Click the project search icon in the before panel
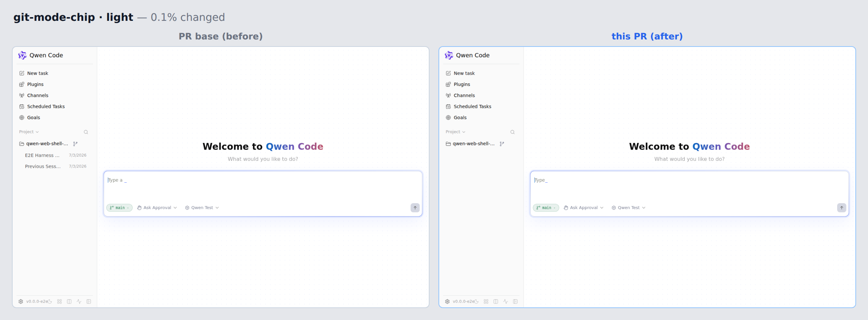The image size is (868, 320). pos(86,132)
